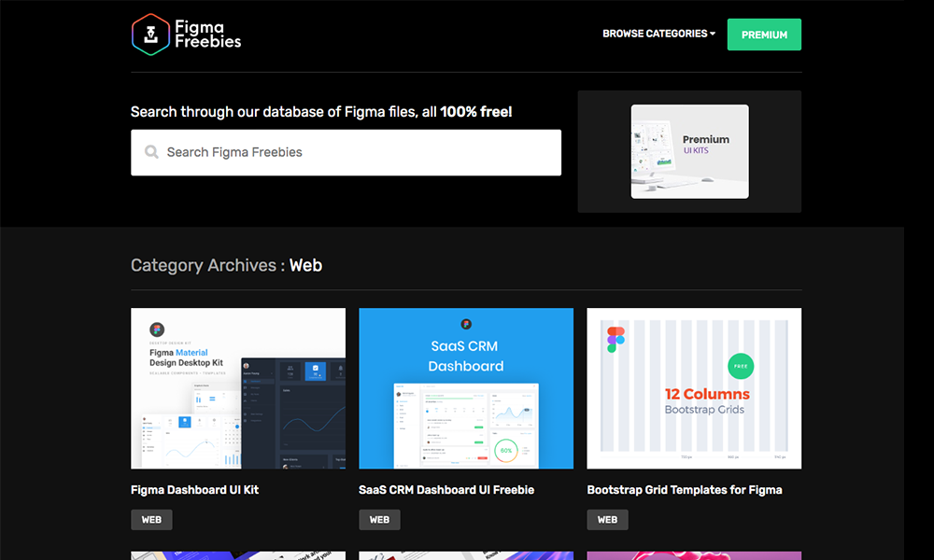Click the Figma logo on Bootstrap Grids thumbnail

click(x=616, y=339)
